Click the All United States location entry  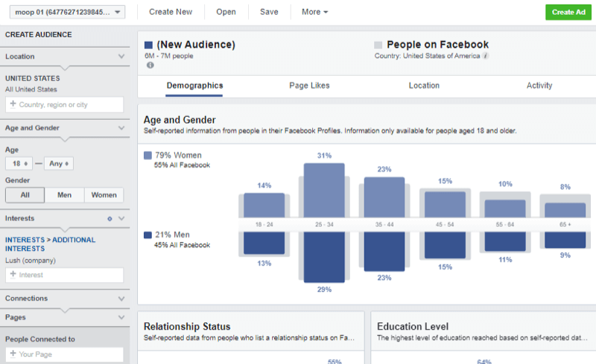pos(31,89)
